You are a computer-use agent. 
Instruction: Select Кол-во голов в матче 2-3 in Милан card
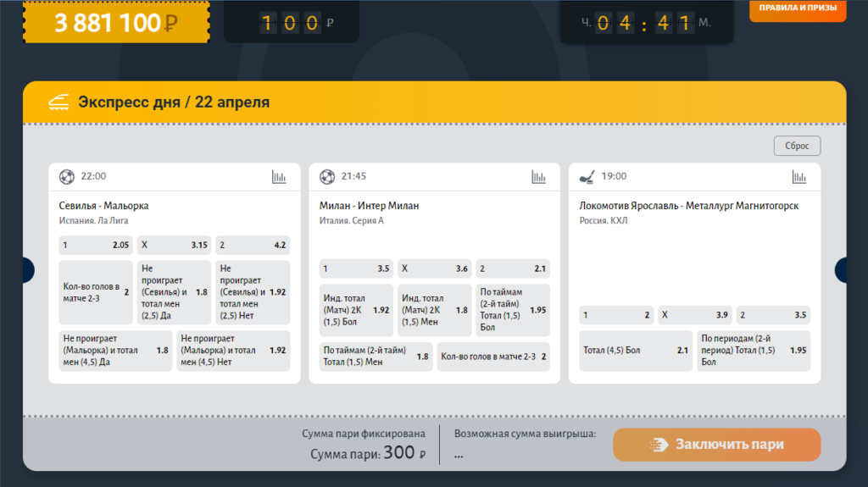pos(493,357)
